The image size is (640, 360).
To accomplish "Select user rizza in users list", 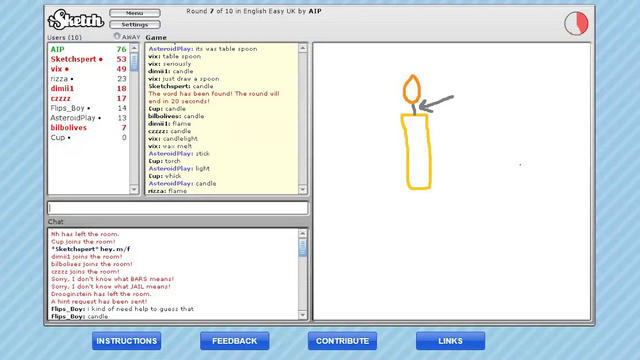I will [x=88, y=79].
